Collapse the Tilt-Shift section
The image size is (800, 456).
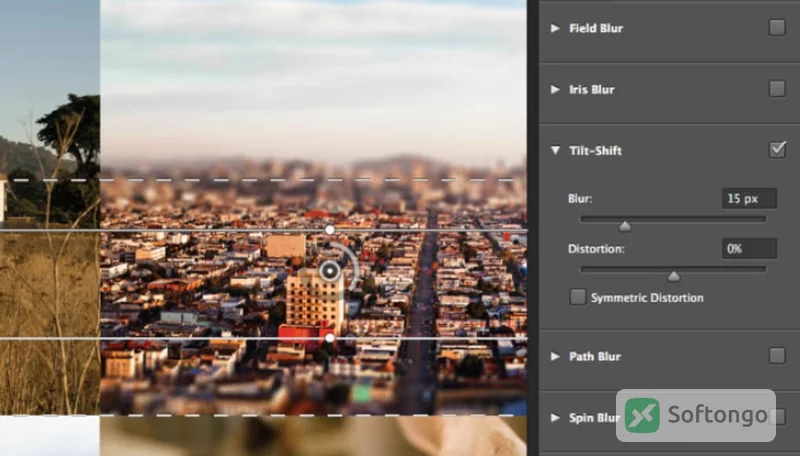click(x=555, y=150)
